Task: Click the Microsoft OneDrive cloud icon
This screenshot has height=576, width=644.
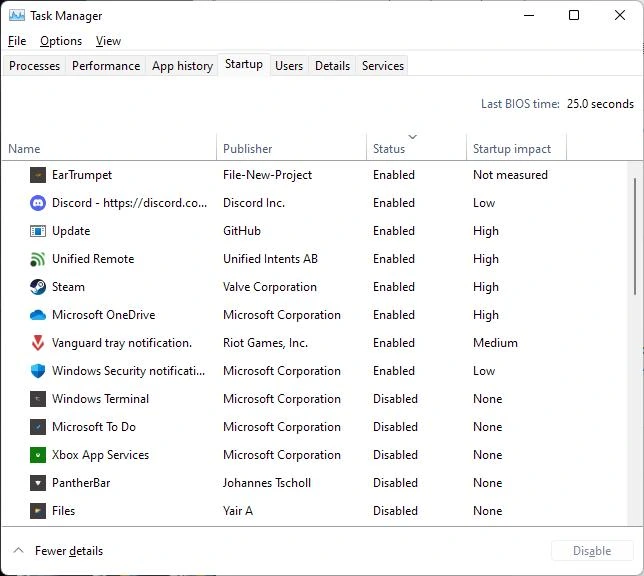Action: [x=38, y=315]
